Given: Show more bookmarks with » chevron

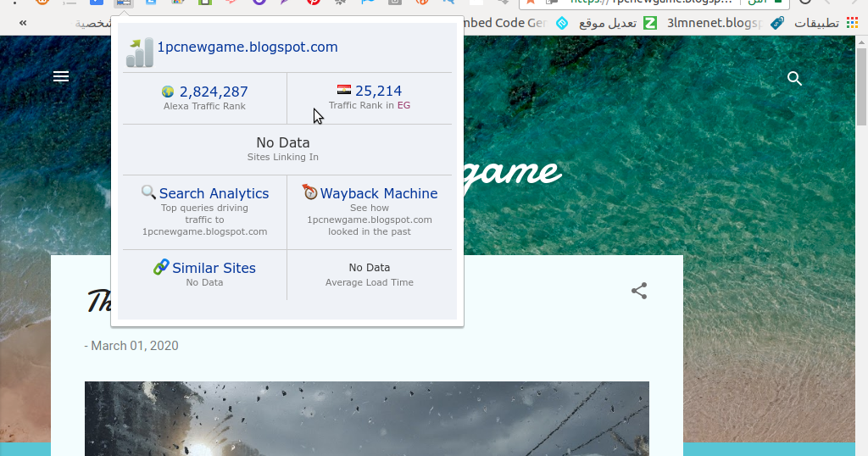Looking at the screenshot, I should [23, 23].
